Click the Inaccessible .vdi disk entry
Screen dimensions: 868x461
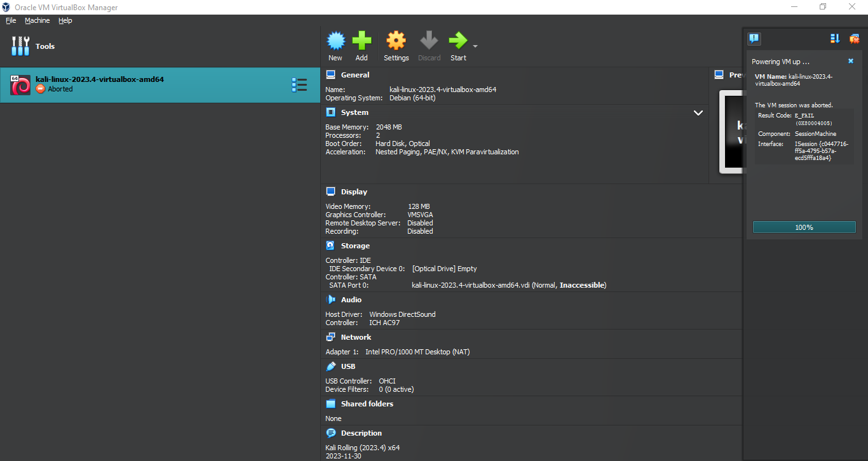point(509,285)
